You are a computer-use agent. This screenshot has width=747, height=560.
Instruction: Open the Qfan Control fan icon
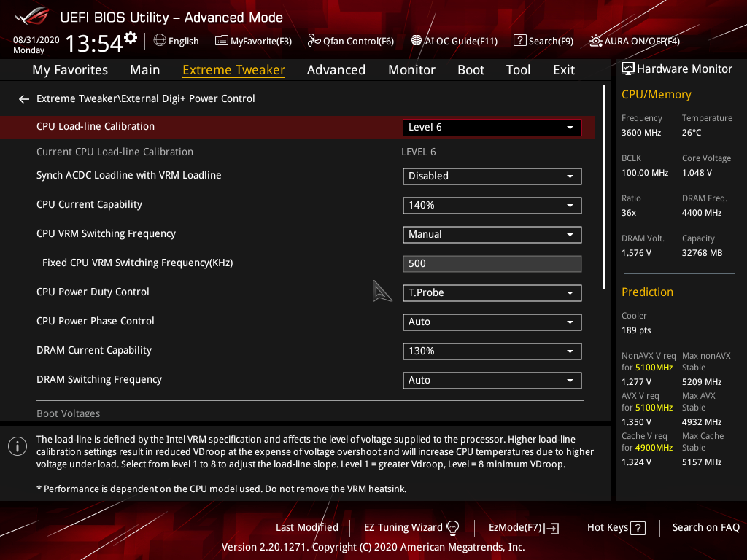[314, 41]
